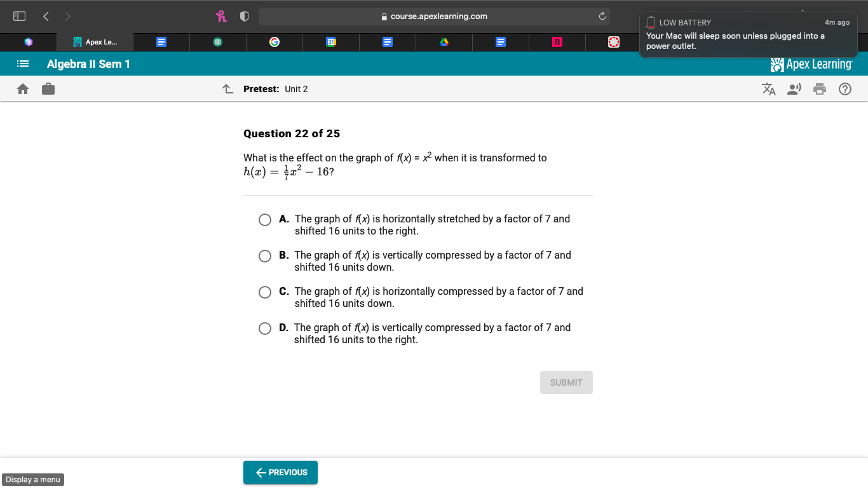The image size is (868, 488).
Task: Click the Display a menu tooltip
Action: pyautogui.click(x=33, y=480)
